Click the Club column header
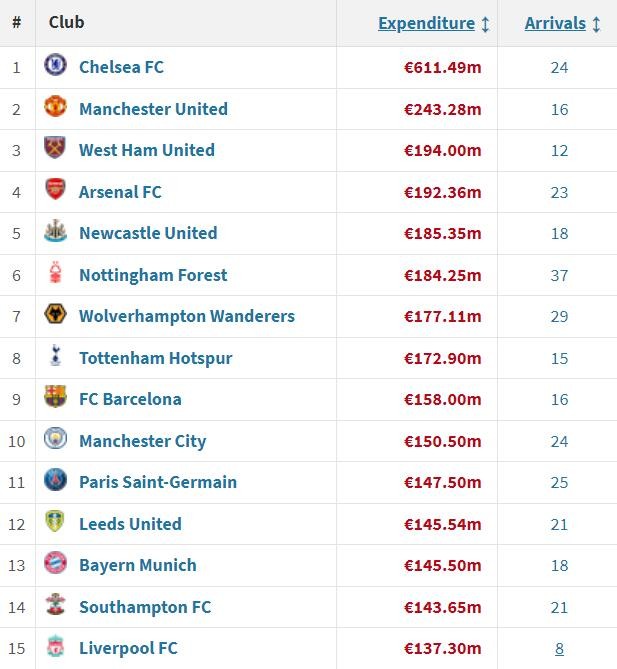This screenshot has width=617, height=669. 66,22
